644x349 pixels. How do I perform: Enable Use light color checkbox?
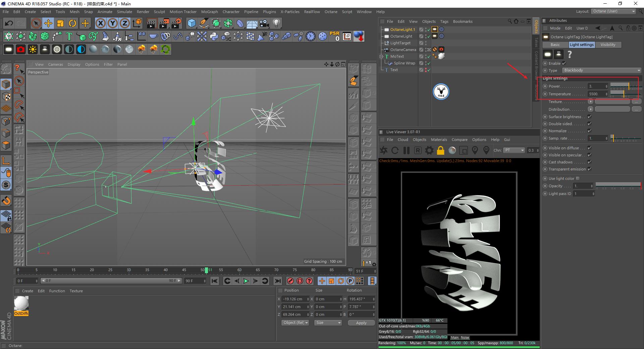[578, 179]
